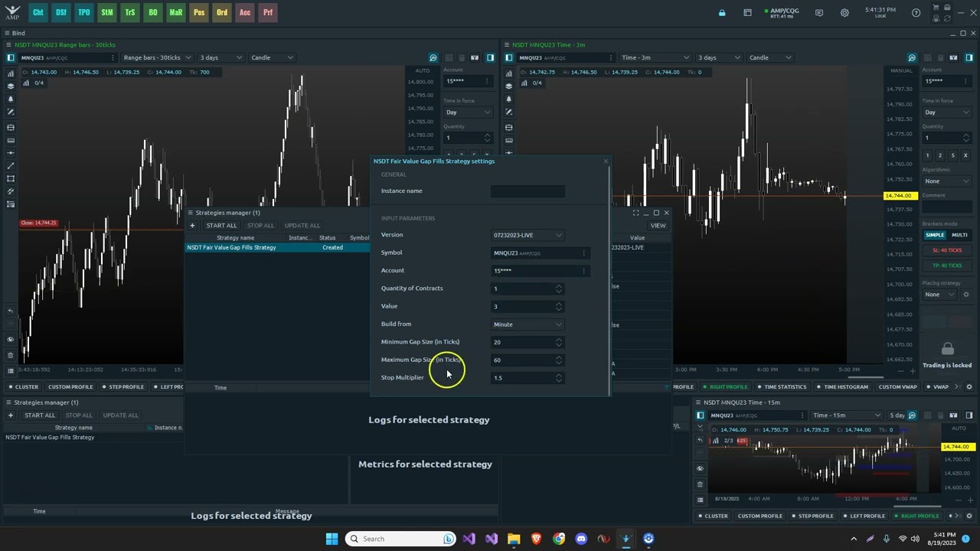Toggle the left sidebar of Time 3m chart
Image resolution: width=980 pixels, height=551 pixels.
click(x=508, y=57)
